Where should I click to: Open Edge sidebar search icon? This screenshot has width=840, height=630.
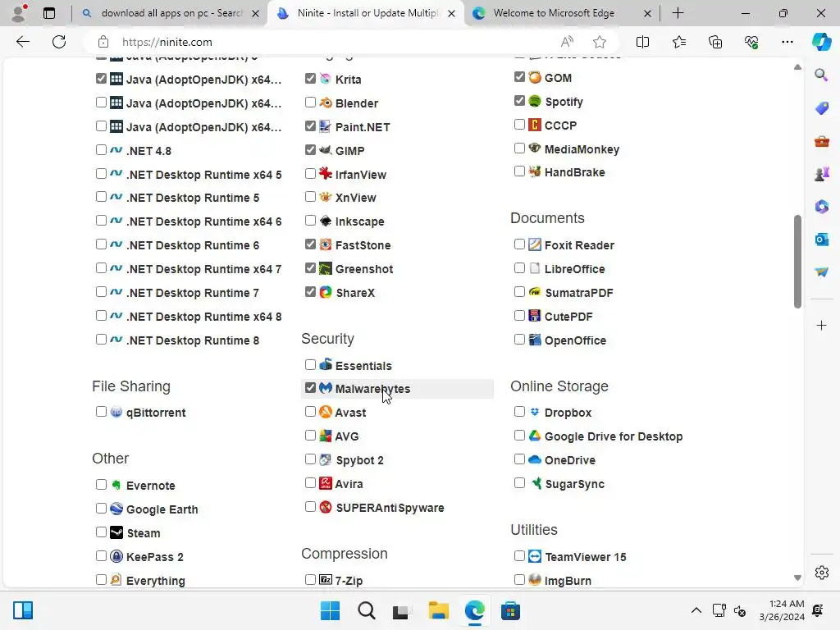click(821, 75)
